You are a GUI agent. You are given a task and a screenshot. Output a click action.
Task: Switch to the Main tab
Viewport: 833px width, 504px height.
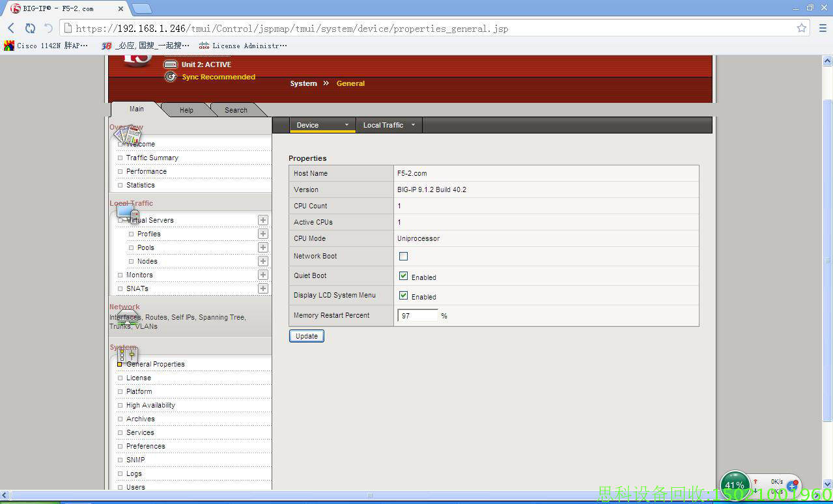[x=136, y=109]
